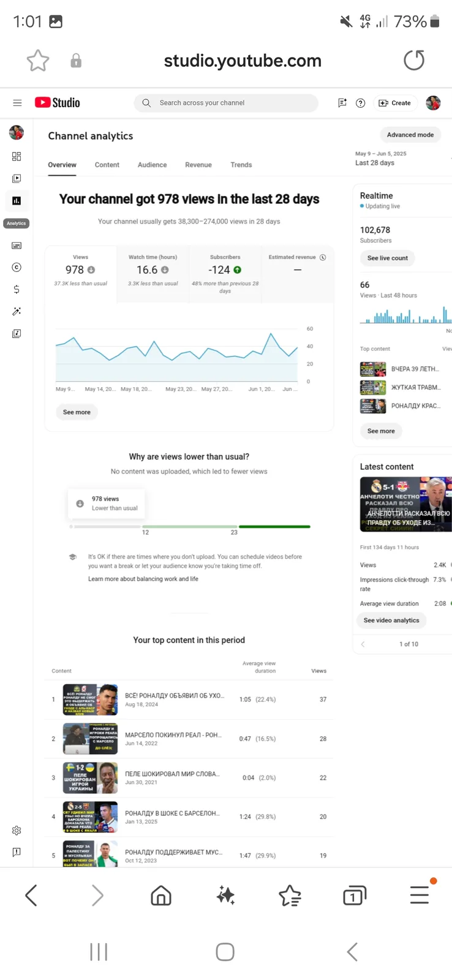Screen dimensions: 452x980
Task: Open Settings gear in sidebar
Action: pos(17,831)
